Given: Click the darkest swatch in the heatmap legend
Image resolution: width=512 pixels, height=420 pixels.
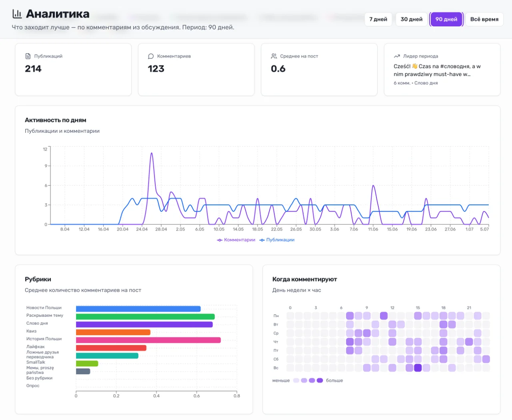Looking at the screenshot, I should pyautogui.click(x=320, y=380).
